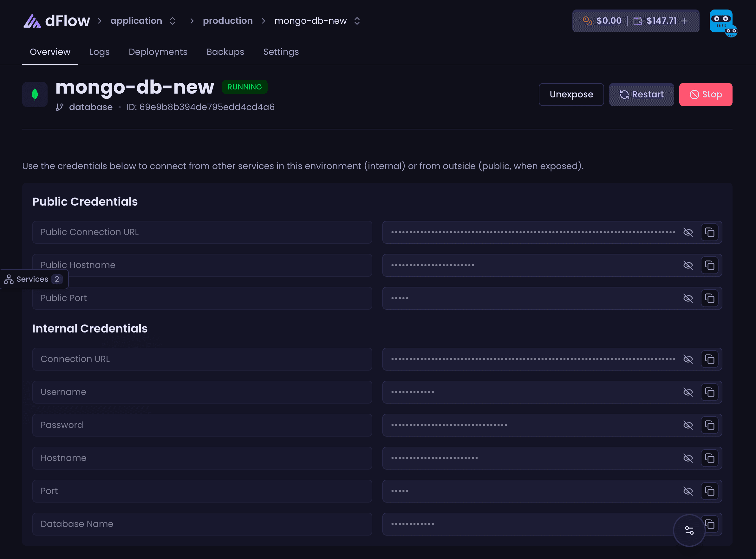Click the Username label field
The height and width of the screenshot is (559, 756).
pyautogui.click(x=202, y=392)
